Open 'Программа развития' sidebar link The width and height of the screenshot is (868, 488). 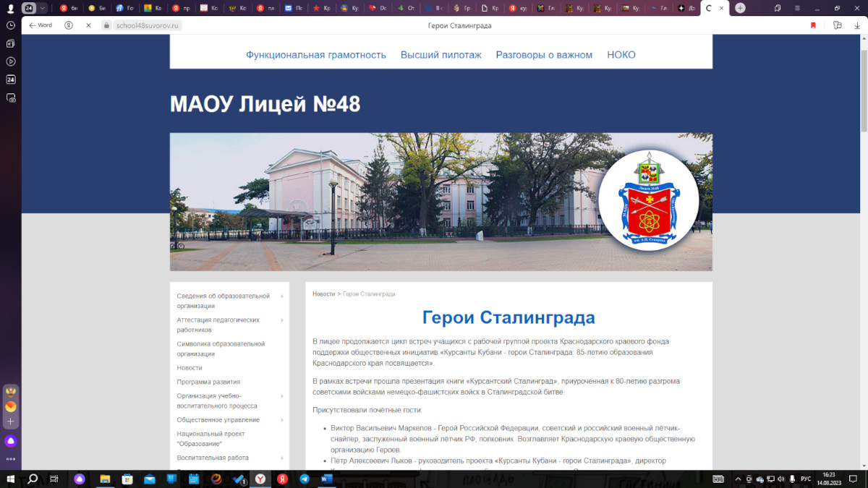[x=208, y=382]
